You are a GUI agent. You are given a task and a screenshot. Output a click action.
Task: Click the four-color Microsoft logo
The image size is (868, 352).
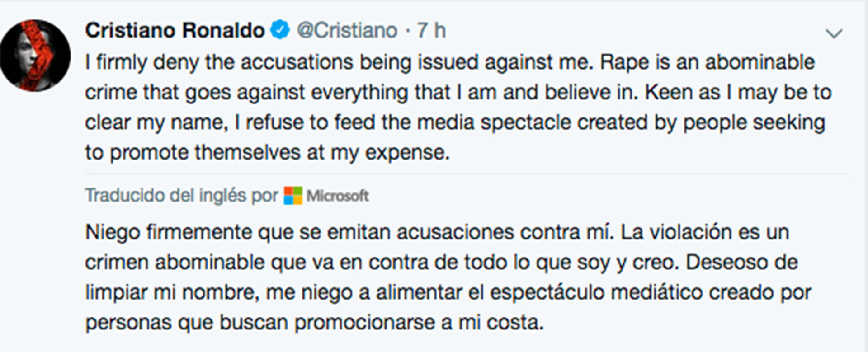click(x=293, y=195)
